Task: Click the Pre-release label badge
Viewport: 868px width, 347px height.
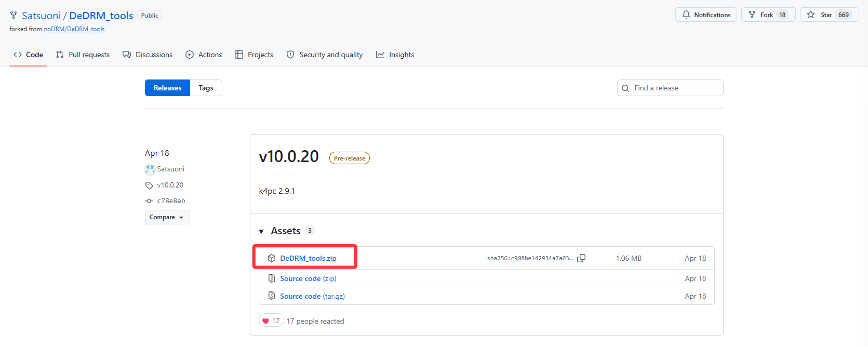Action: click(350, 158)
